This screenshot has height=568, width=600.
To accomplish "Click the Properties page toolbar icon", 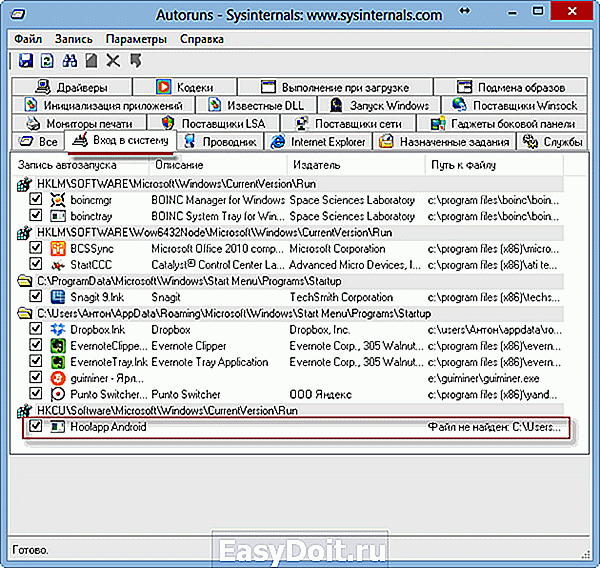I will (x=91, y=60).
